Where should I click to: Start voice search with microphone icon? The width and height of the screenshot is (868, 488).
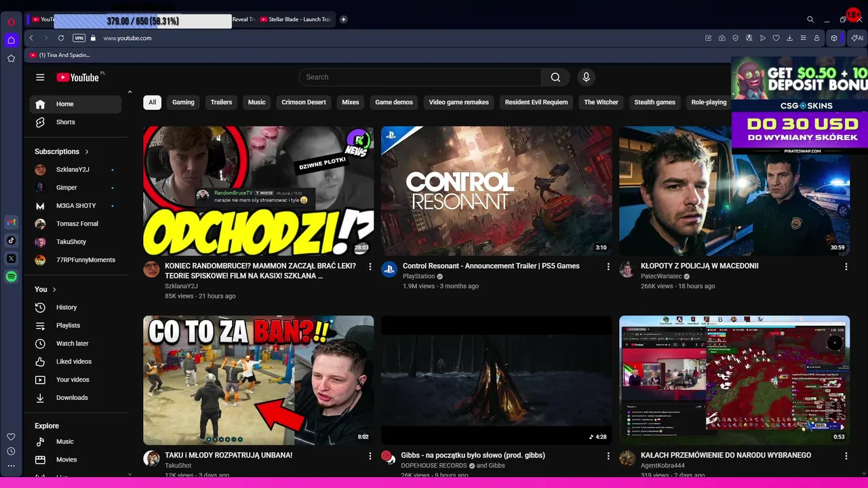coord(587,77)
